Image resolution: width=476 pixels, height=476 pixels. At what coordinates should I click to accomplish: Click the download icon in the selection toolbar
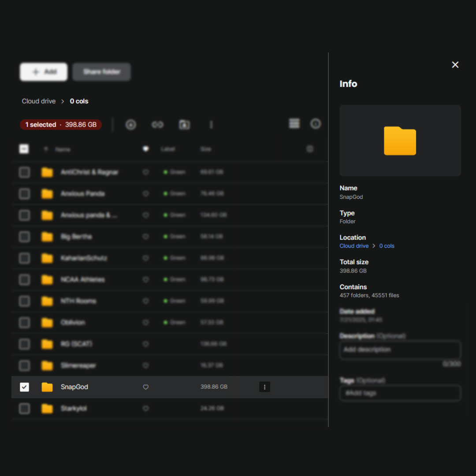pos(131,125)
